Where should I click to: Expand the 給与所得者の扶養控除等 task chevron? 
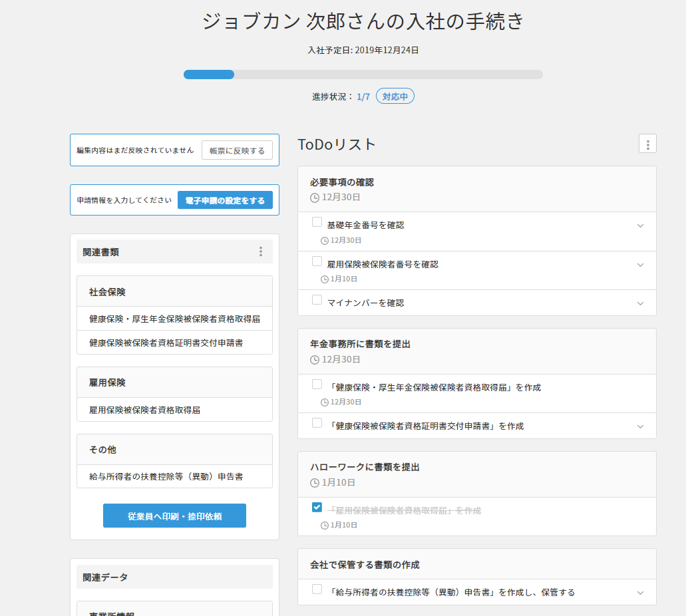pyautogui.click(x=640, y=593)
